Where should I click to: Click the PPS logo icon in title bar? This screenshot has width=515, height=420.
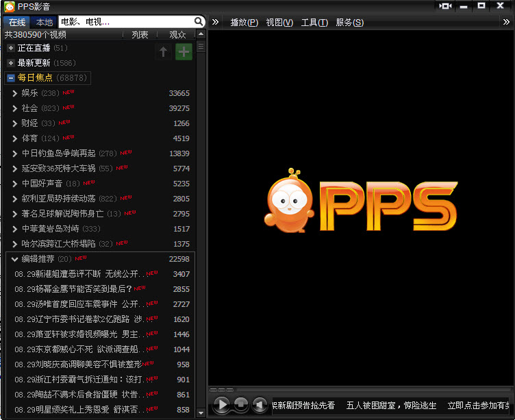(8, 7)
